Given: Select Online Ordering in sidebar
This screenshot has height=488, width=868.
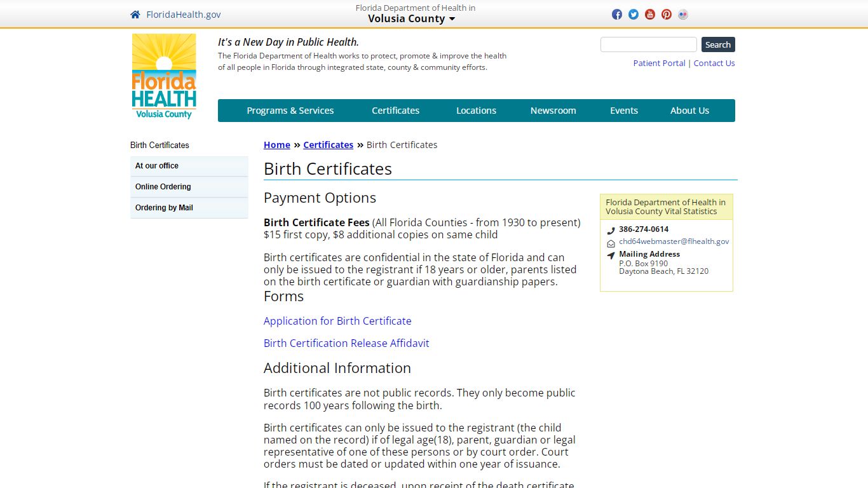Looking at the screenshot, I should coord(189,187).
